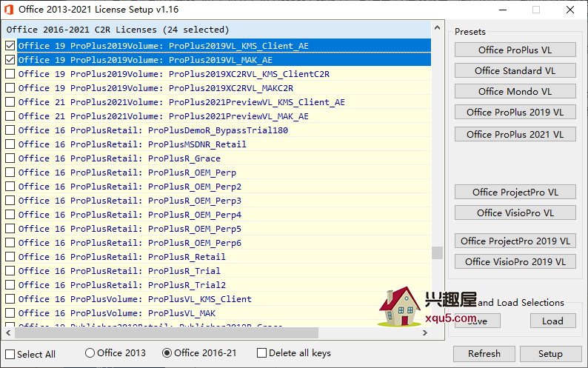Uncheck ProPlus2019VL_MAK_AE license checkbox
The image size is (588, 368).
pos(10,60)
